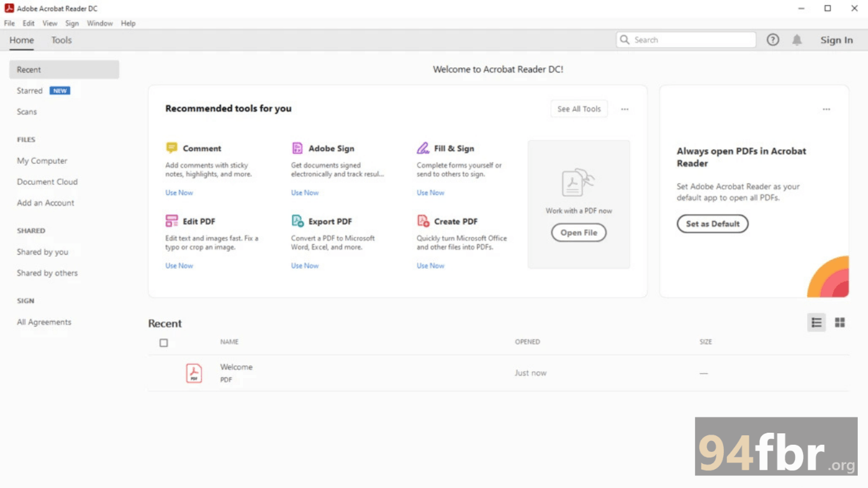Click the Adobe Sign tool icon
The image size is (868, 488).
[x=297, y=148]
